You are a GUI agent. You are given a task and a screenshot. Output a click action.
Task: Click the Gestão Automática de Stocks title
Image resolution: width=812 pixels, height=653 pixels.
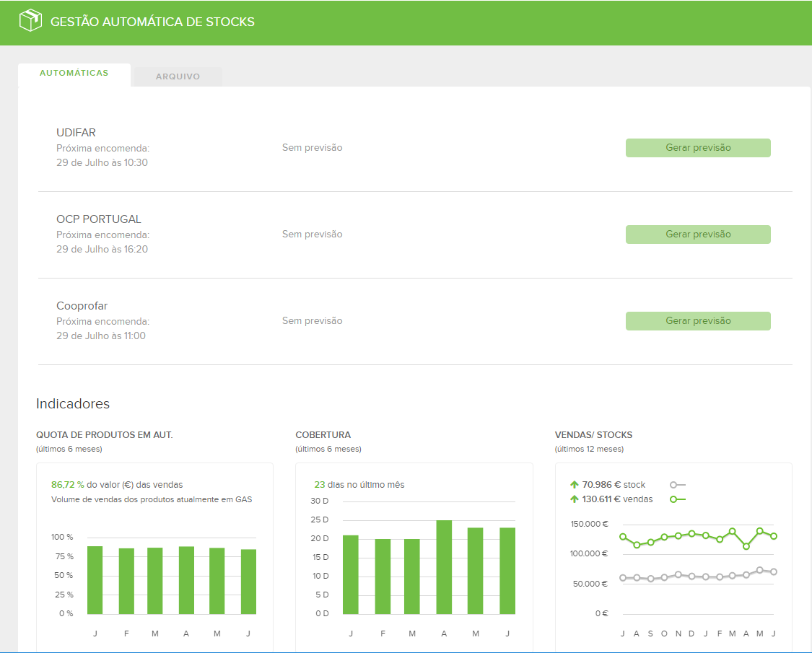pyautogui.click(x=152, y=22)
